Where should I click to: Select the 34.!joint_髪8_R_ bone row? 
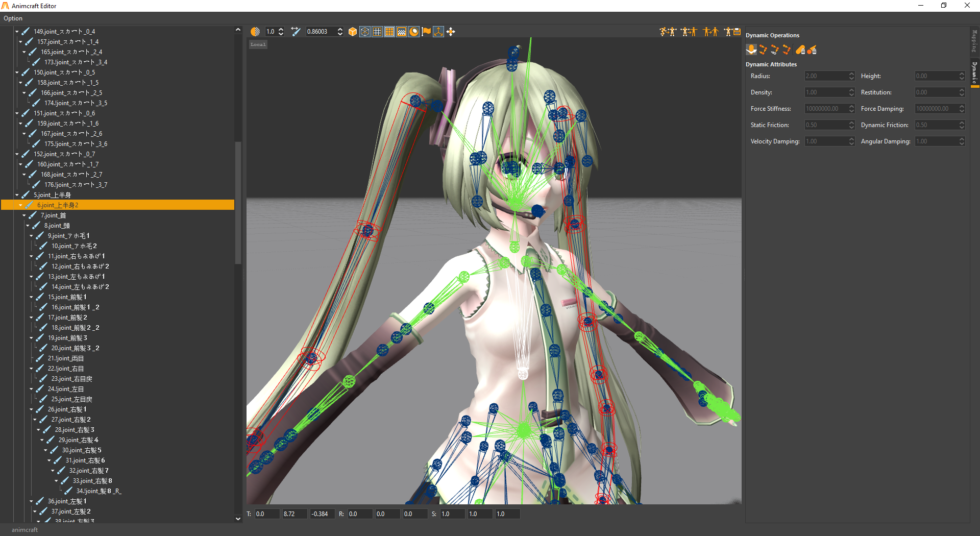[99, 491]
